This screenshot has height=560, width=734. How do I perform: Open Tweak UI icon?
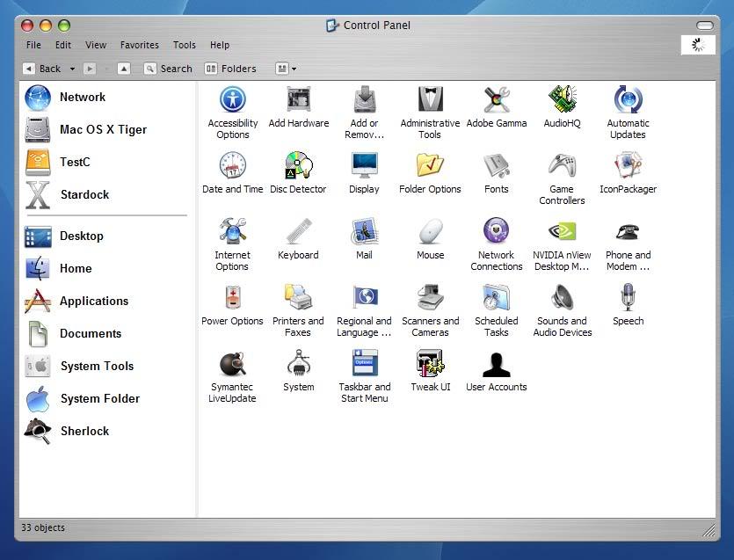(430, 364)
